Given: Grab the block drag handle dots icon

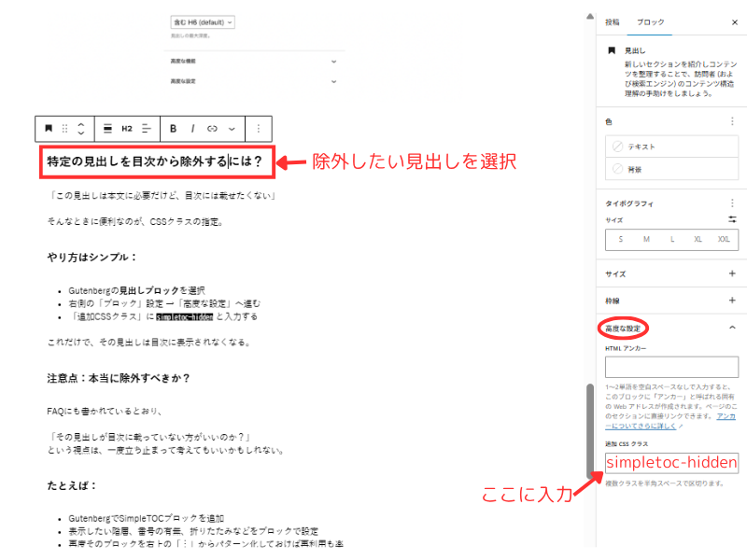Looking at the screenshot, I should click(x=64, y=129).
